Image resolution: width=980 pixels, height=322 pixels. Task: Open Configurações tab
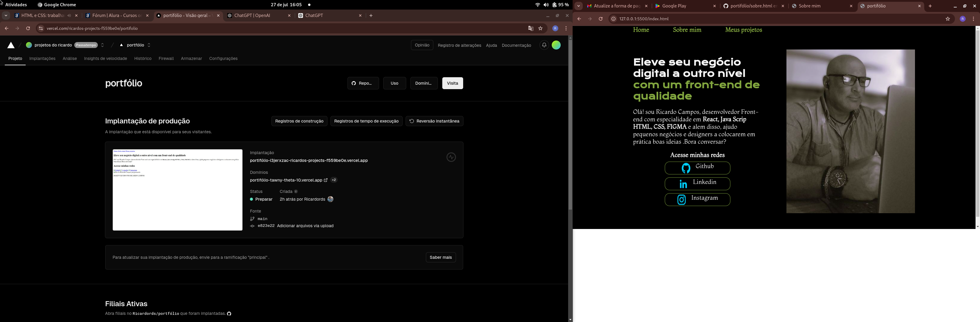pyautogui.click(x=223, y=58)
